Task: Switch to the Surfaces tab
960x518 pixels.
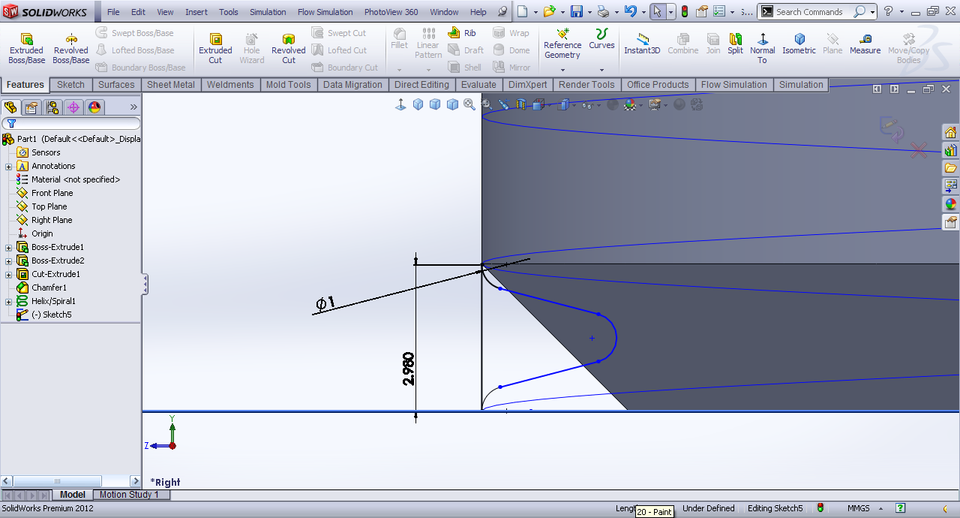Action: pyautogui.click(x=116, y=84)
